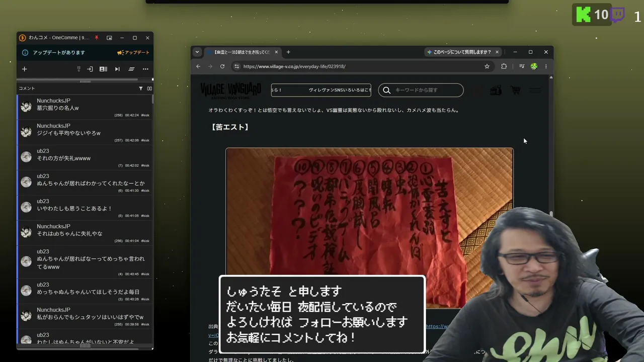Click the ヴィレヴァンSNS scrolling banner
Viewport: 644px width, 362px height.
321,90
